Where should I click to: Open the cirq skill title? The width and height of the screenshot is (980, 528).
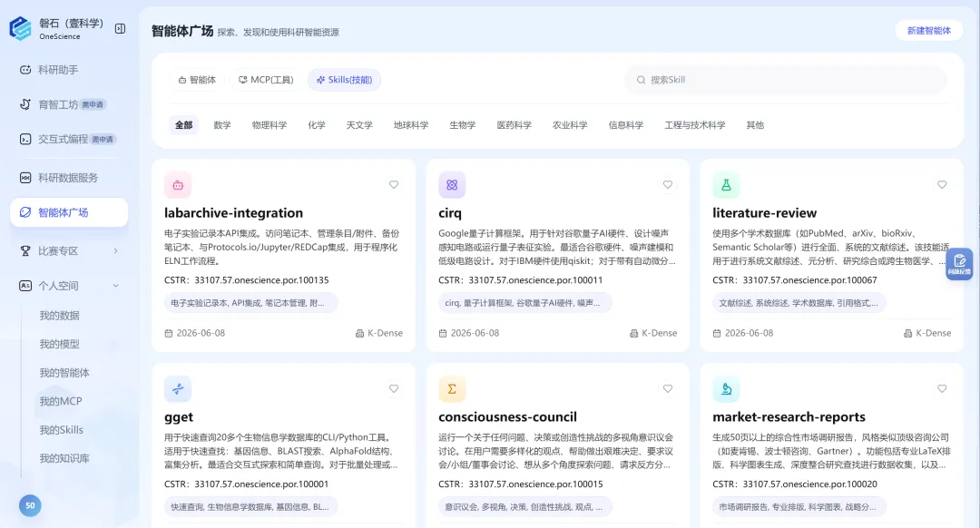(450, 213)
